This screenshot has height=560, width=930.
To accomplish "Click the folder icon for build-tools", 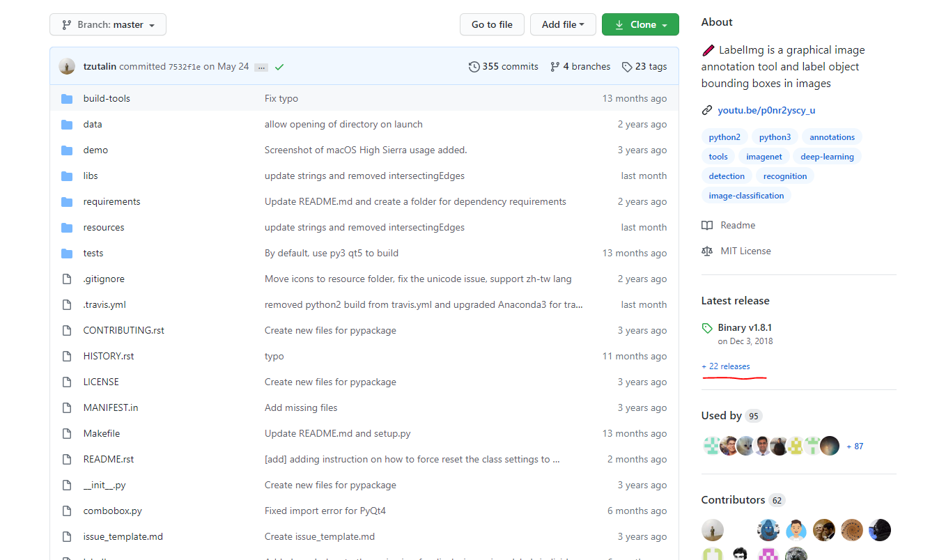I will click(x=67, y=99).
